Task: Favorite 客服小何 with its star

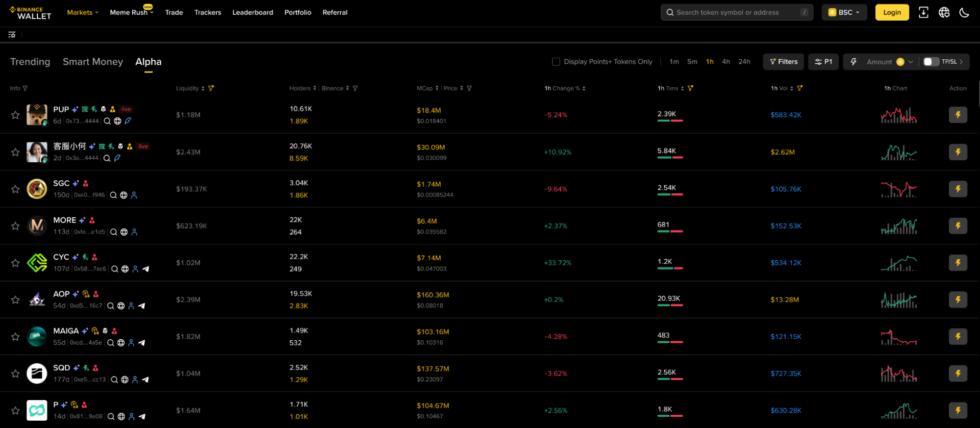Action: (x=15, y=152)
